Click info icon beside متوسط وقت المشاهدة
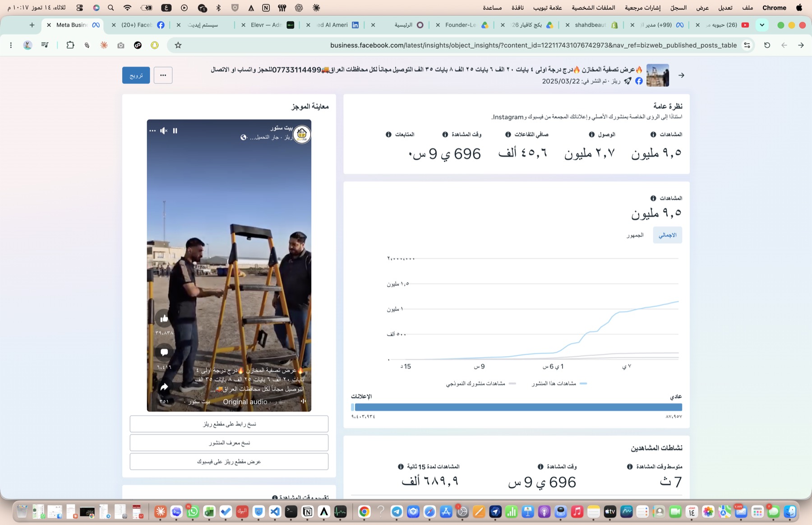Viewport: 812px width, 525px height. click(630, 467)
